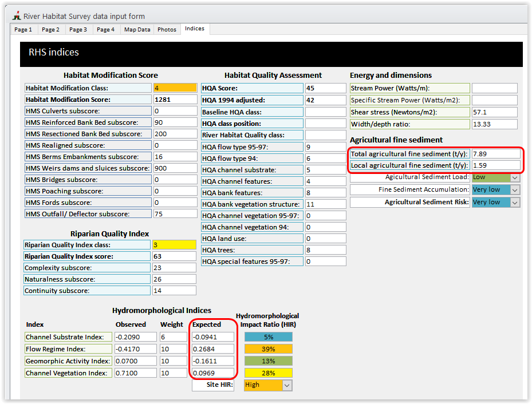Open the Page 3 tab
Viewport: 532px width, 404px height.
tap(78, 30)
